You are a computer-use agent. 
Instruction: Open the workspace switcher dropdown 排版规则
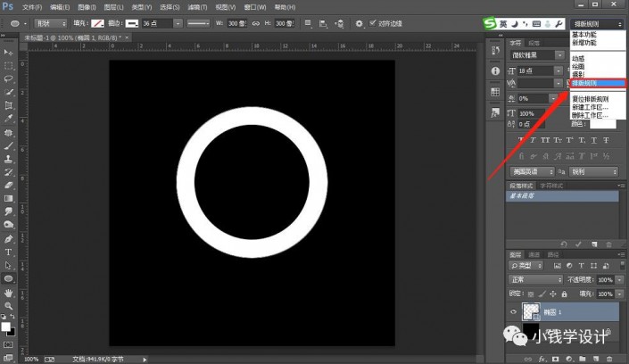[595, 22]
